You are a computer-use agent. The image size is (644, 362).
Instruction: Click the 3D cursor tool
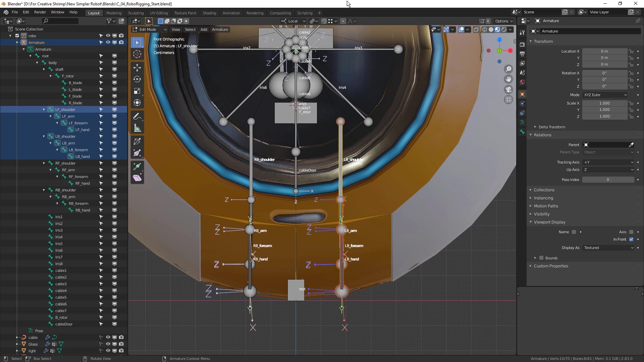click(x=137, y=54)
